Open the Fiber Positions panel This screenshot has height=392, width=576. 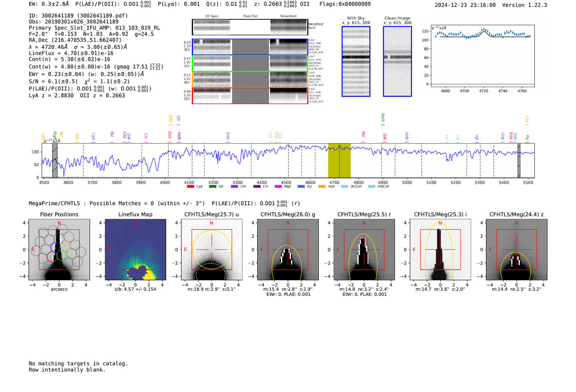[59, 249]
